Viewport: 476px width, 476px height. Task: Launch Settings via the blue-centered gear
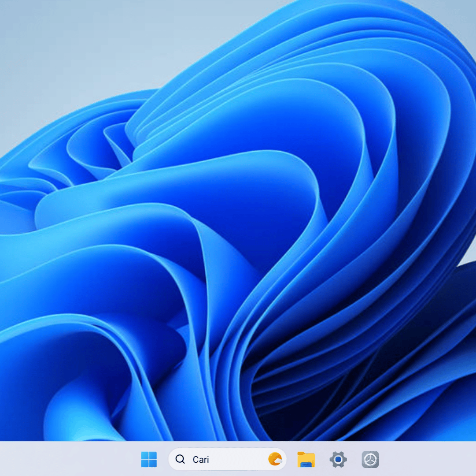338,459
